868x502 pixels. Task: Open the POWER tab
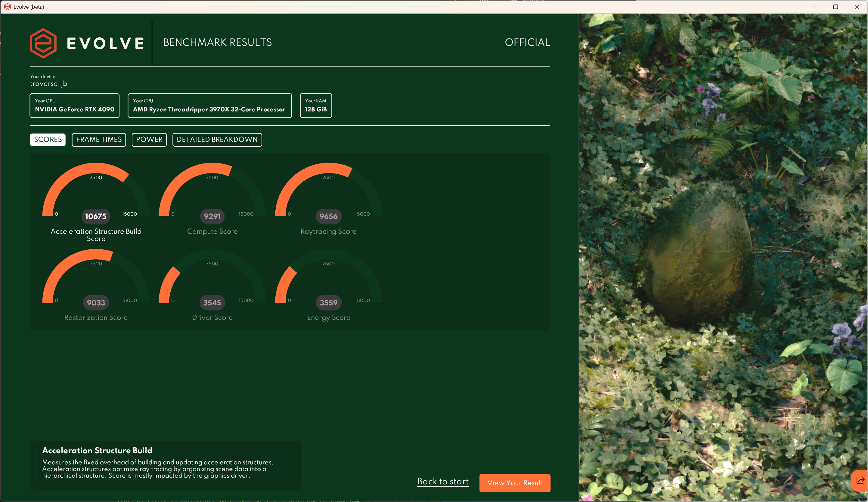(149, 139)
